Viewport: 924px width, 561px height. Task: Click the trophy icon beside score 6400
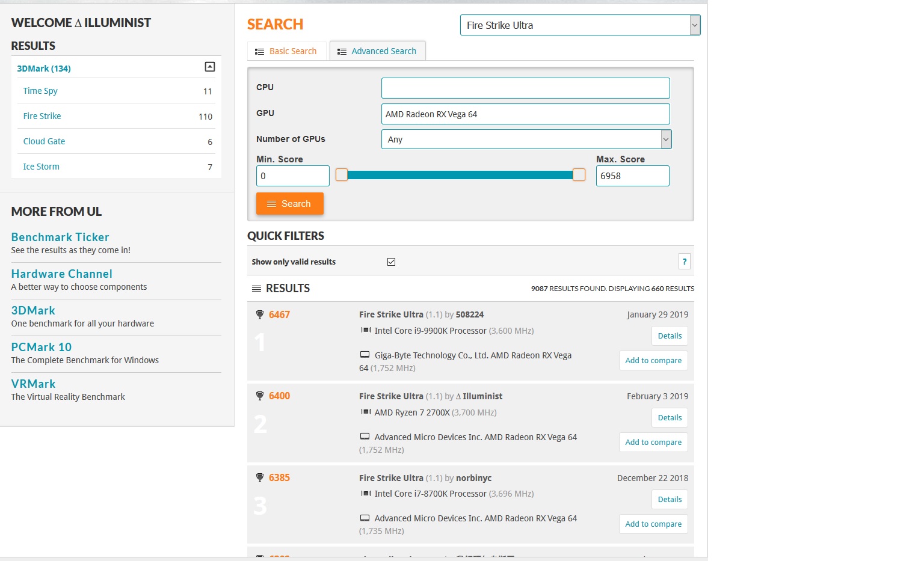click(x=260, y=396)
